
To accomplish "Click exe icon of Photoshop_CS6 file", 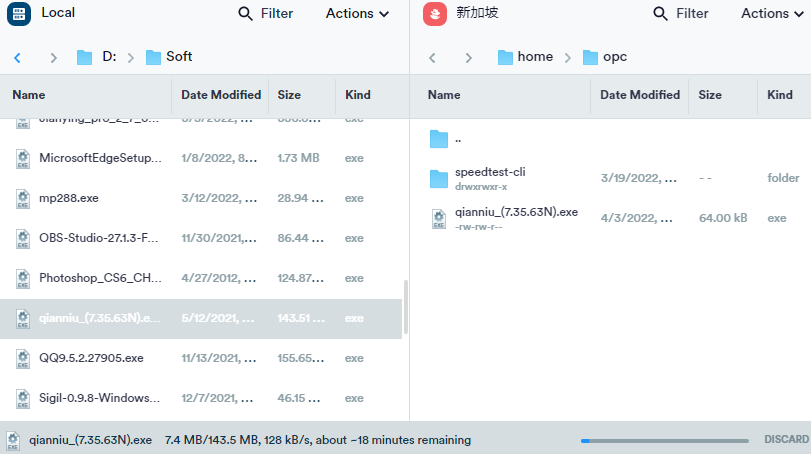I will pos(23,278).
